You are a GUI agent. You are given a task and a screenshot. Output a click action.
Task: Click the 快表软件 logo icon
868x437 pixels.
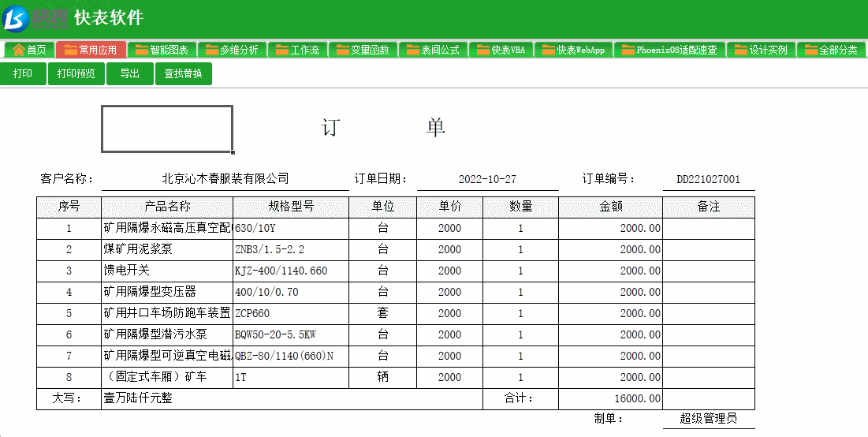(16, 17)
